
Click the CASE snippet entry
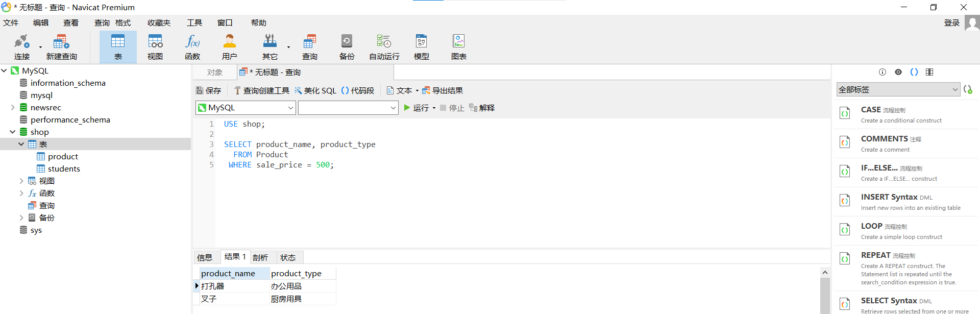906,114
